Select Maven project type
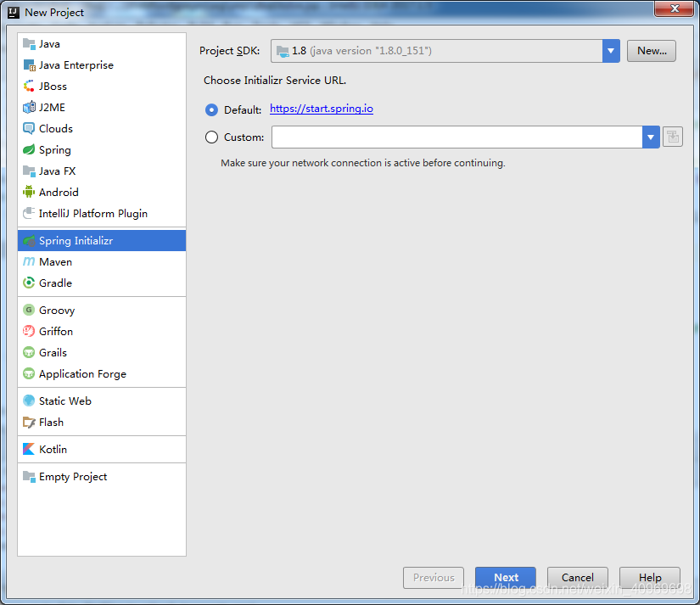This screenshot has height=605, width=700. [x=102, y=261]
